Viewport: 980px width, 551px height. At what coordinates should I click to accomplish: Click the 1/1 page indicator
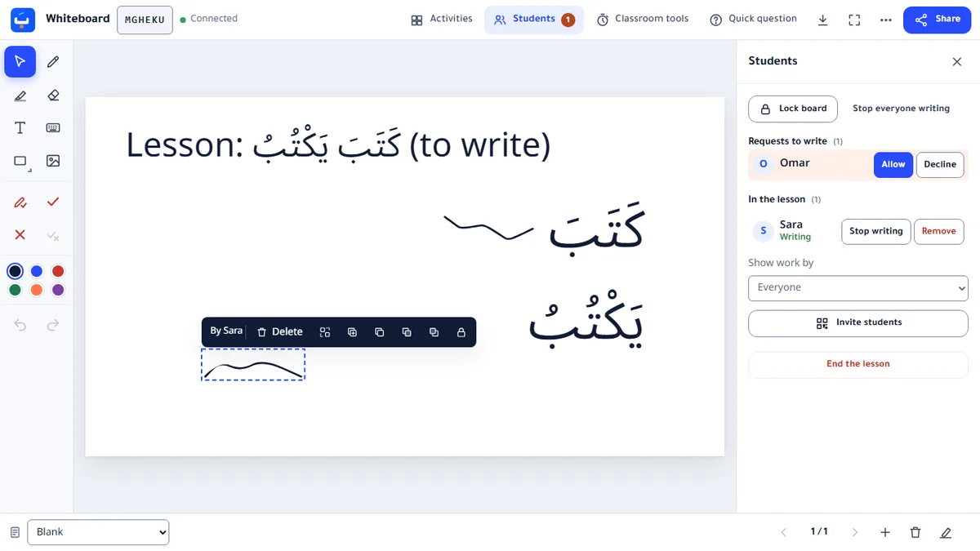[819, 532]
